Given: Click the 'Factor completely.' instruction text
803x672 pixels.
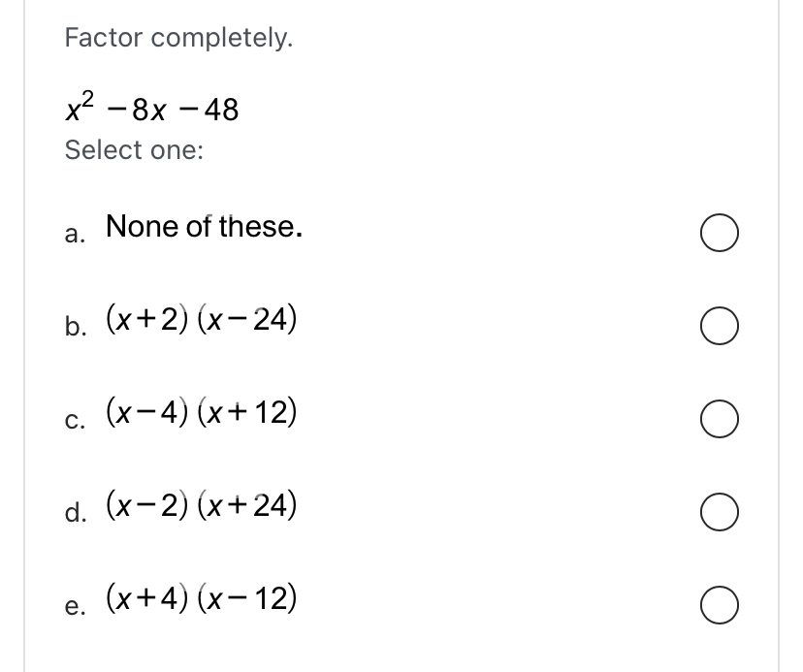Looking at the screenshot, I should tap(178, 39).
